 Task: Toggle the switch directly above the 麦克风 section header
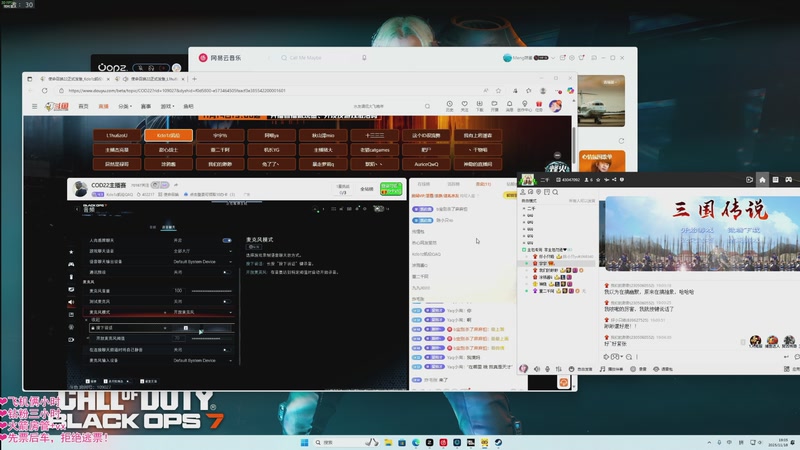point(227,272)
